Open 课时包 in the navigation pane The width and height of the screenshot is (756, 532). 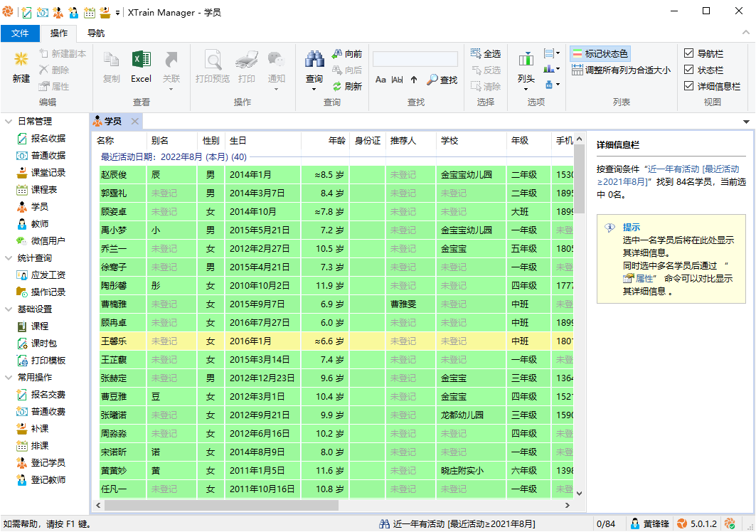coord(37,344)
